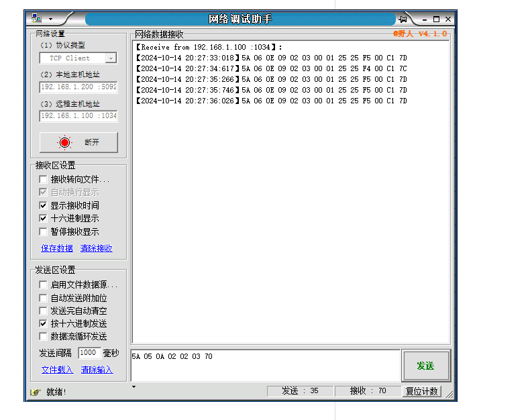
Task: Click the ready status hand icon
Action: click(x=35, y=392)
